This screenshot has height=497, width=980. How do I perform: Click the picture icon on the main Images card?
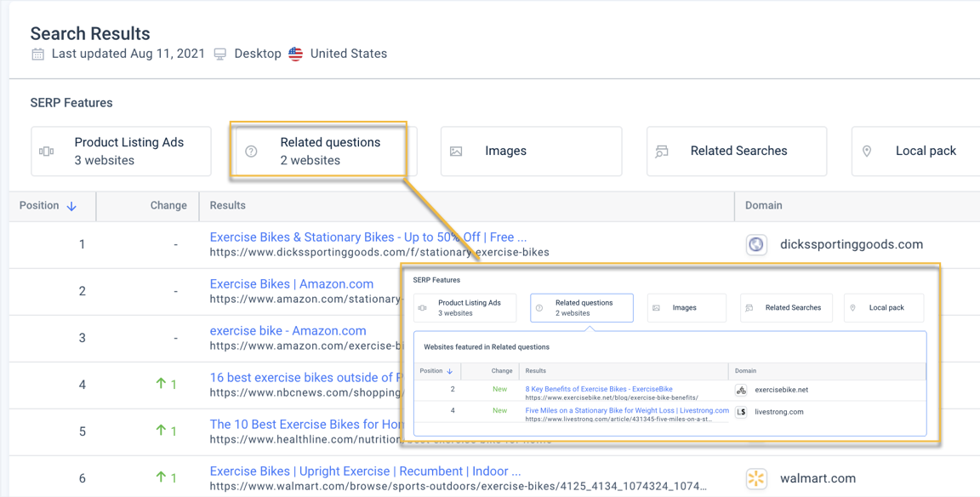tap(456, 151)
